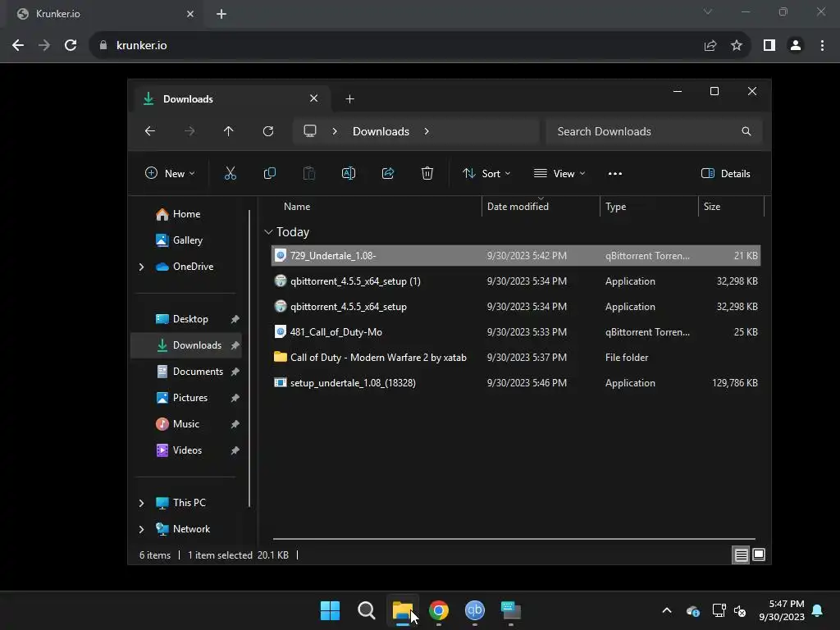Sort by Date modified column

point(518,207)
